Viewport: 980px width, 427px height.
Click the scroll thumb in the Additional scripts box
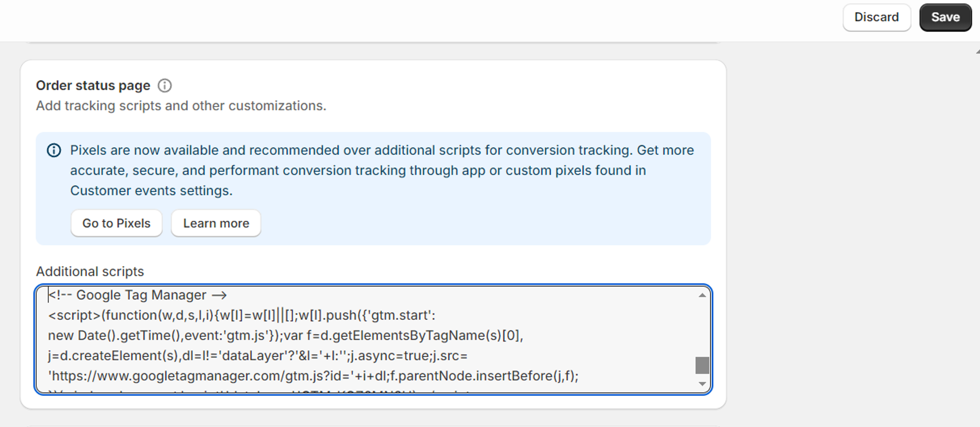[702, 365]
